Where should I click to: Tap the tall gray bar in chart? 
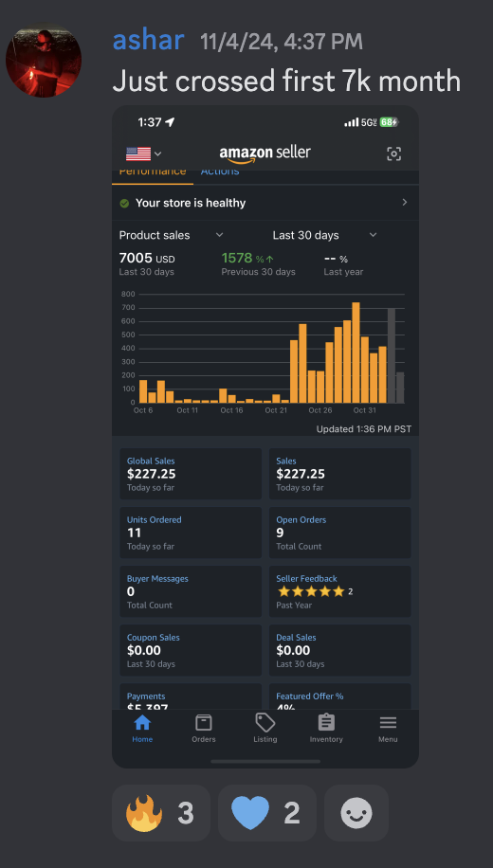coord(392,355)
